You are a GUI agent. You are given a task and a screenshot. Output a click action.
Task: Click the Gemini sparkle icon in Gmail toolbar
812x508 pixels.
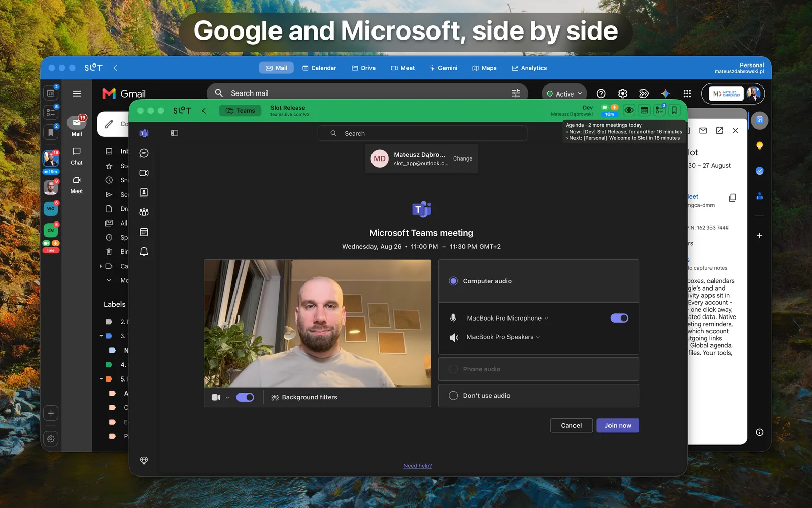tap(665, 93)
